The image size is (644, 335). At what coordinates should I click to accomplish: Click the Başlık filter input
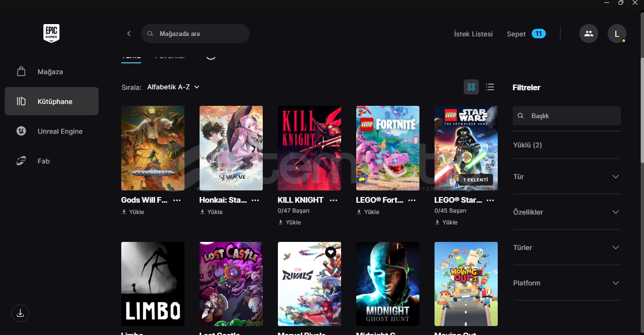pyautogui.click(x=567, y=116)
